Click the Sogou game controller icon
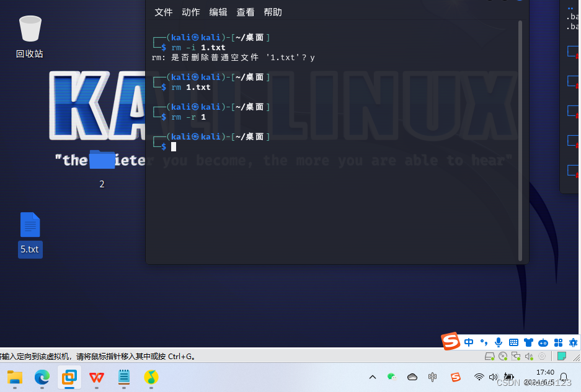Viewport: 581px width, 392px height. point(543,342)
